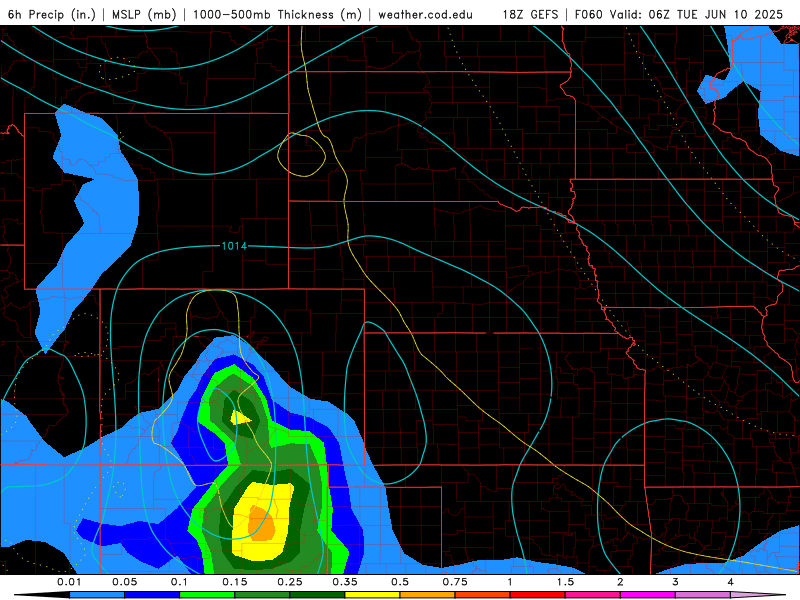
Task: Click the 1014 isobar contour label
Action: tap(234, 246)
